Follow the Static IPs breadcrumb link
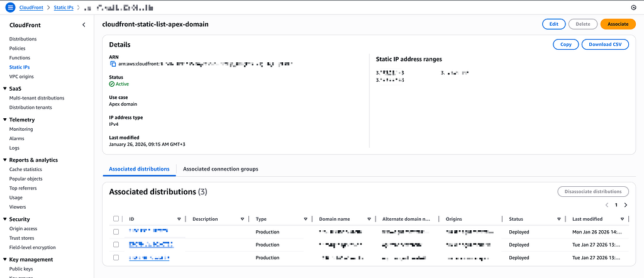The width and height of the screenshot is (644, 278). pos(64,8)
